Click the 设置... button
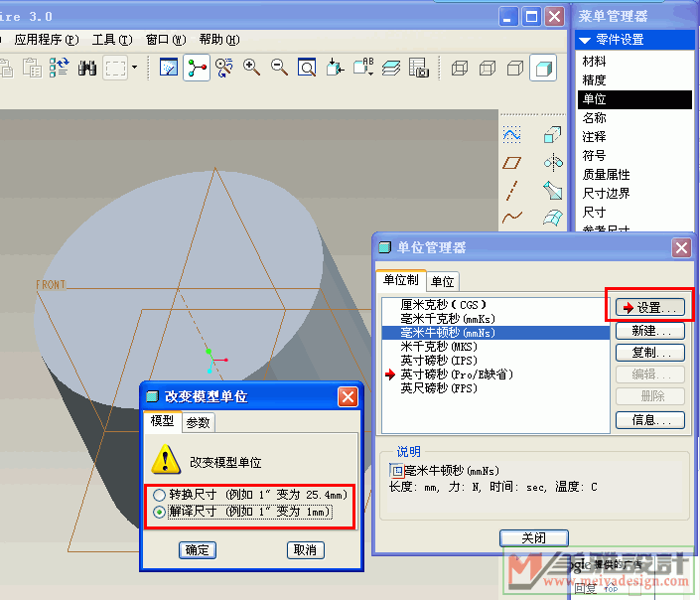 650,307
